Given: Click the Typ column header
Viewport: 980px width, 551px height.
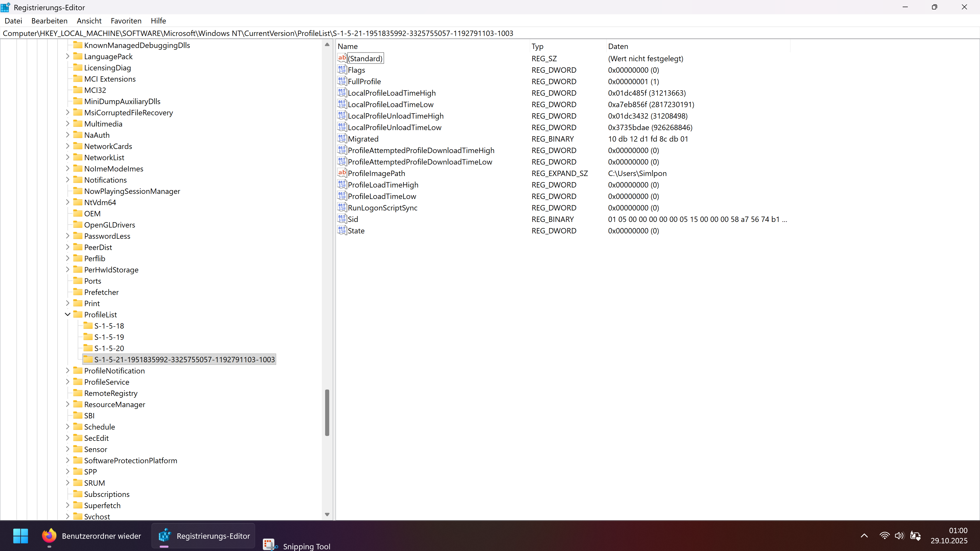Looking at the screenshot, I should 537,46.
